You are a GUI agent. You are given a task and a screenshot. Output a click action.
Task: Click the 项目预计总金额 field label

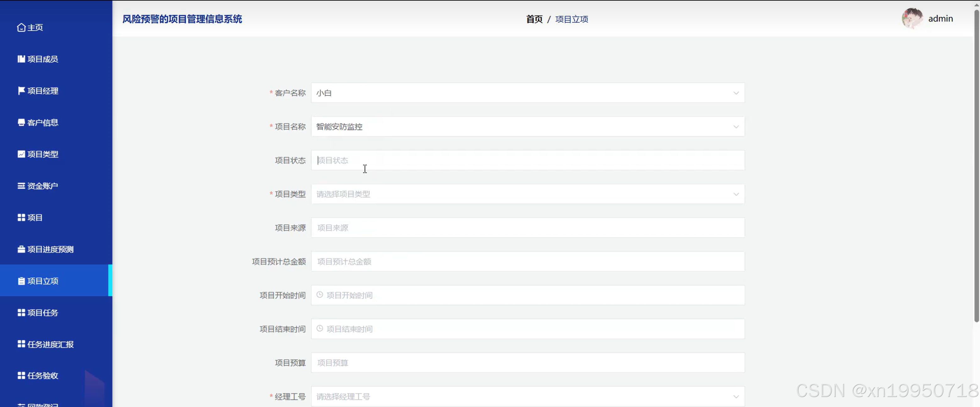(x=279, y=262)
